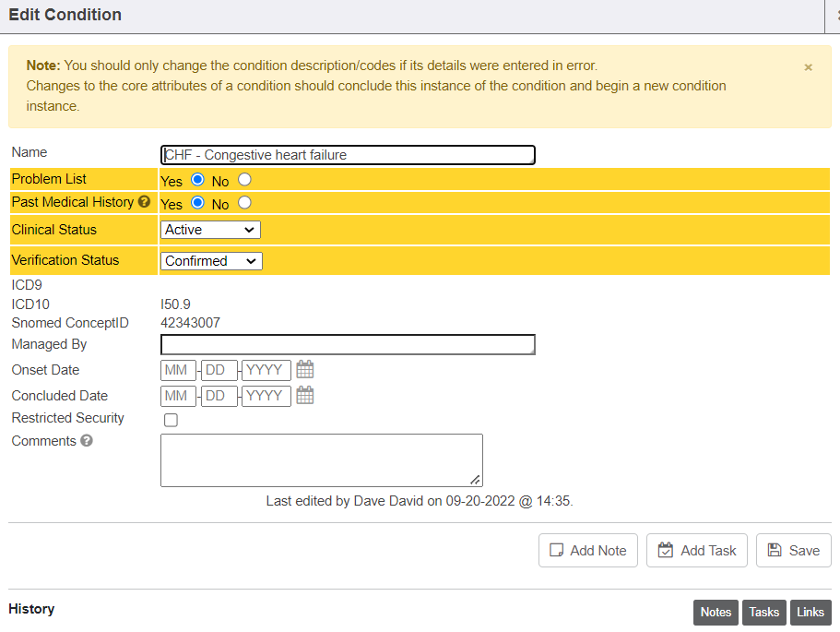The width and height of the screenshot is (840, 632).
Task: Dismiss the yellow note alert
Action: (808, 67)
